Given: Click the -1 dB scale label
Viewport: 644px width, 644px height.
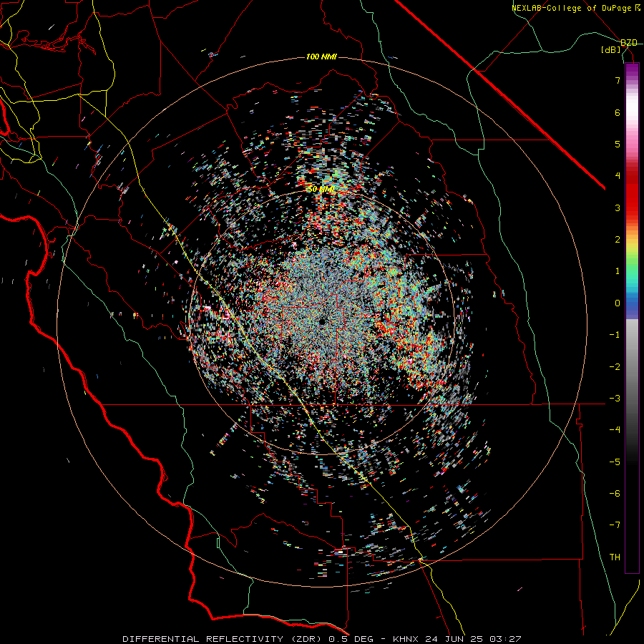Looking at the screenshot, I should pos(615,335).
